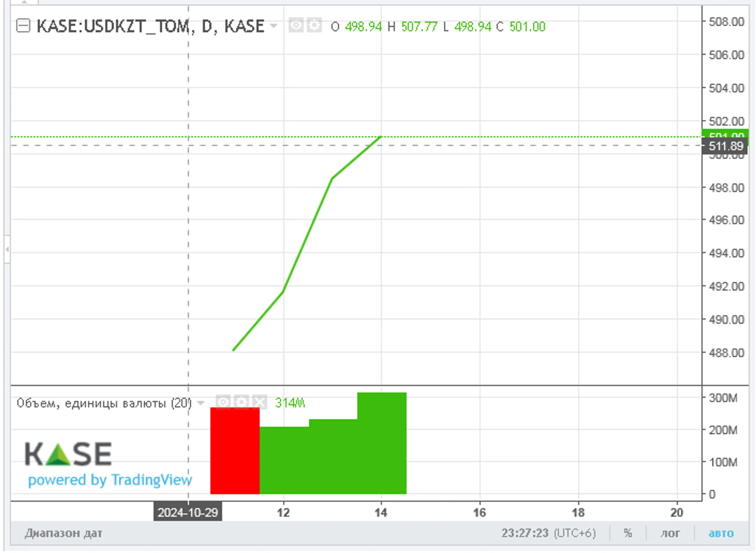Click the 20 label on time axis
The height and width of the screenshot is (553, 756).
pos(677,513)
